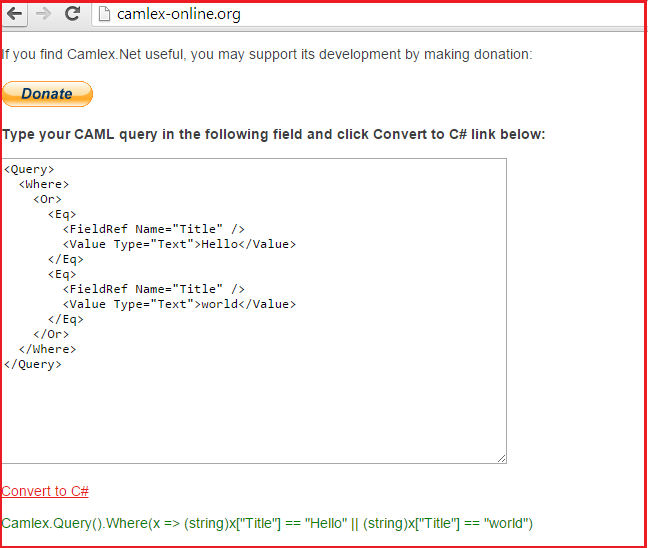648x548 pixels.
Task: Click the generated Camlex.Query() C# output text
Action: pos(267,523)
